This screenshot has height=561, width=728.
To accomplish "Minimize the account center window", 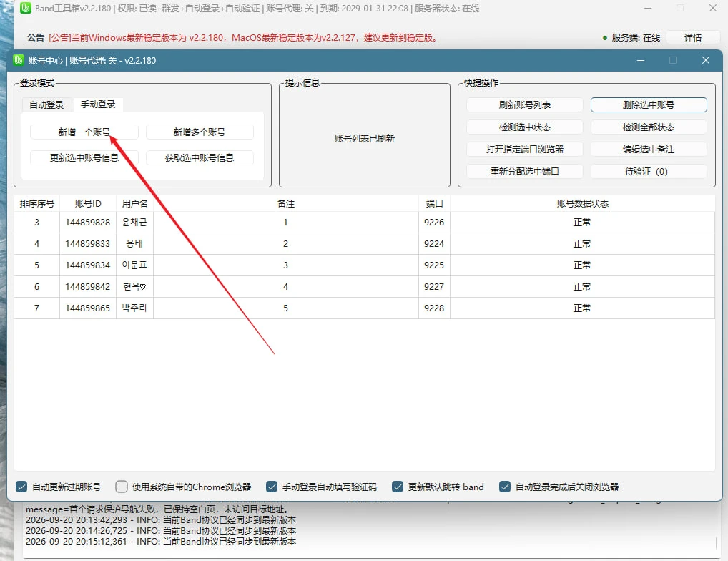I will pos(641,60).
